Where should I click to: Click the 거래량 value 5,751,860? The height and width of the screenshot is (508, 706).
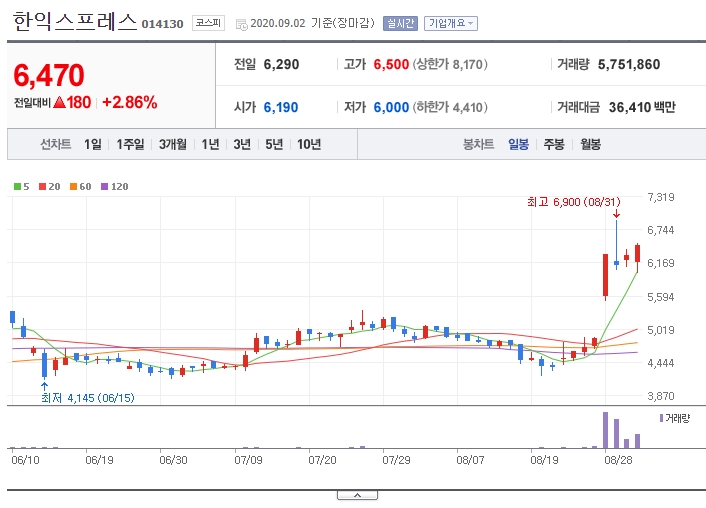629,64
